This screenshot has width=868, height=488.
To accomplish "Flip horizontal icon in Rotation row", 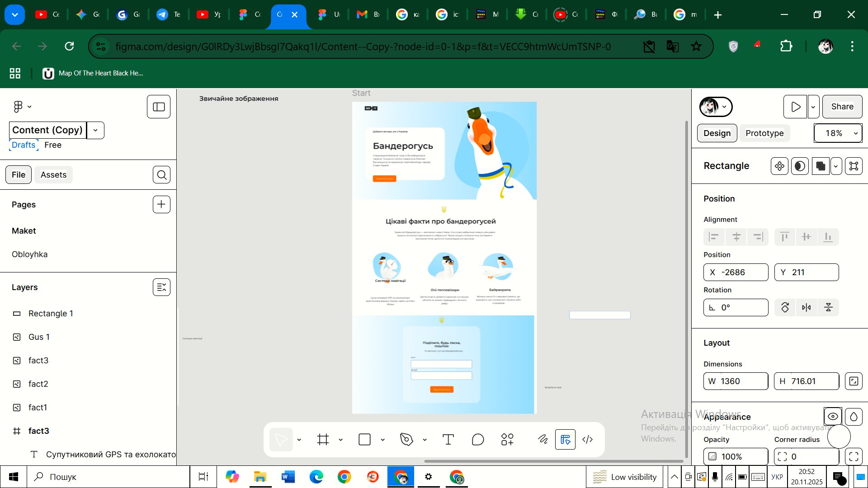I will (x=807, y=308).
